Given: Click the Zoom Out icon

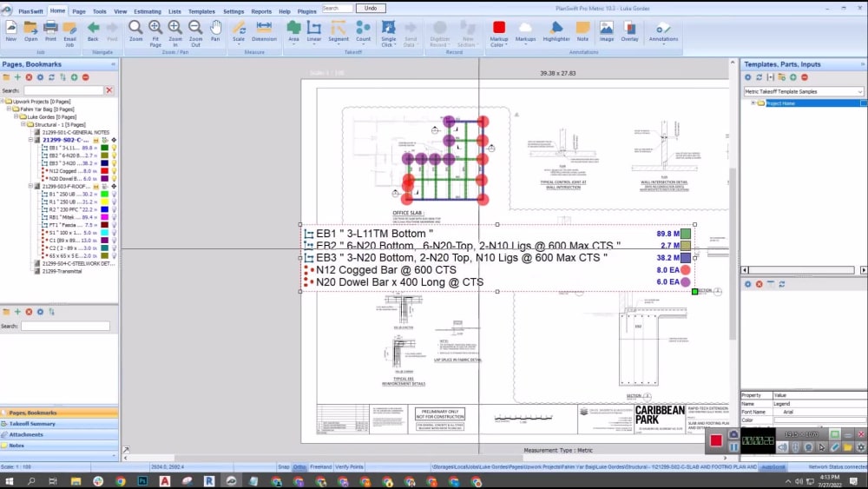Looking at the screenshot, I should pos(195,33).
